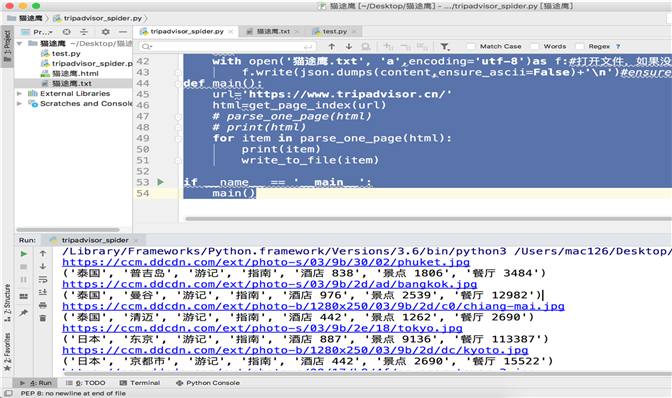Image resolution: width=672 pixels, height=398 pixels.
Task: Run main with the green gutter arrow on line 53
Action: (160, 182)
